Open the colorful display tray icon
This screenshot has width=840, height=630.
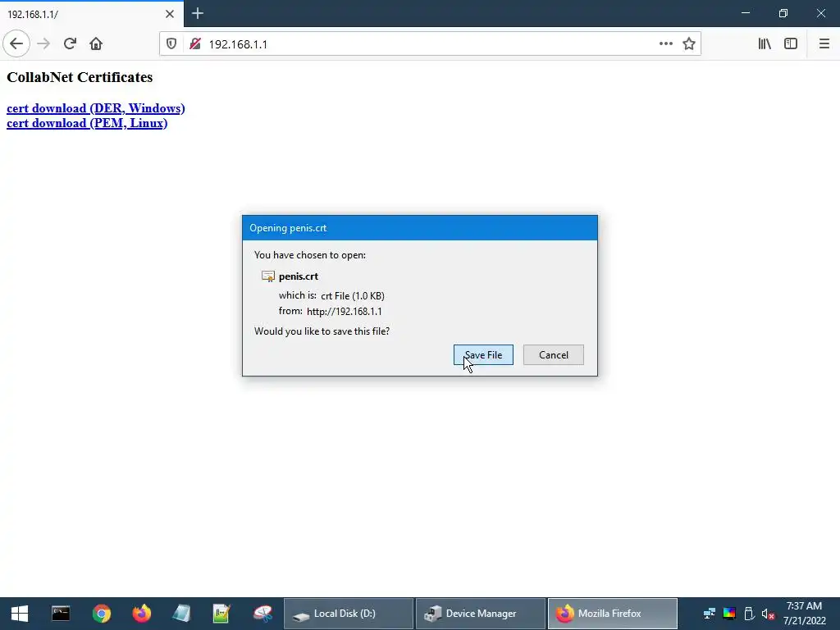pos(729,614)
